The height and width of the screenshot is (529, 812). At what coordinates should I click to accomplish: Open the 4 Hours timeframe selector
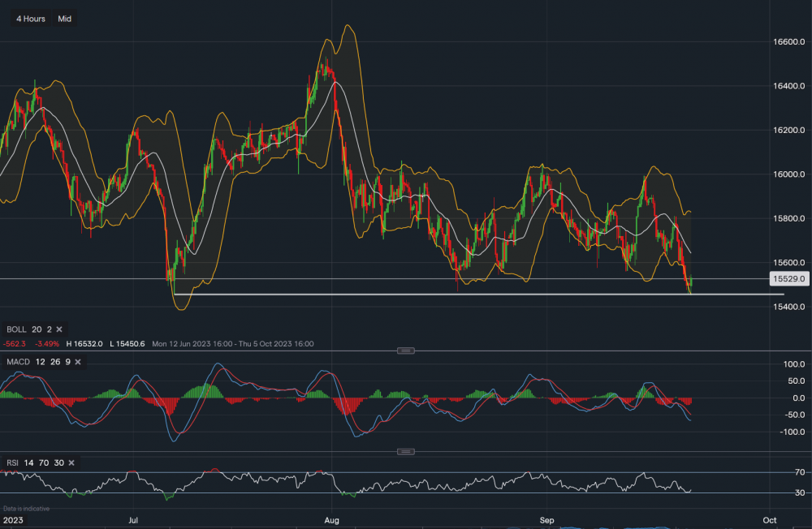click(29, 19)
